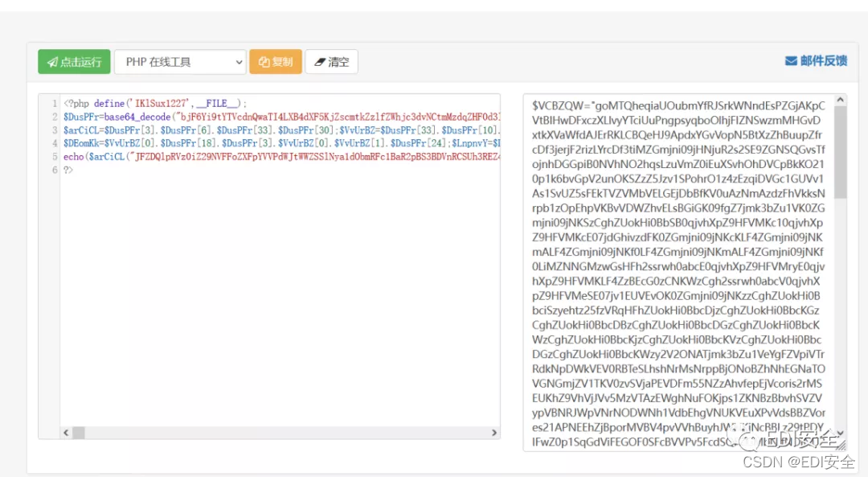Click the output panel vertical scrollbar thumb
This screenshot has height=477, width=868.
point(841,152)
